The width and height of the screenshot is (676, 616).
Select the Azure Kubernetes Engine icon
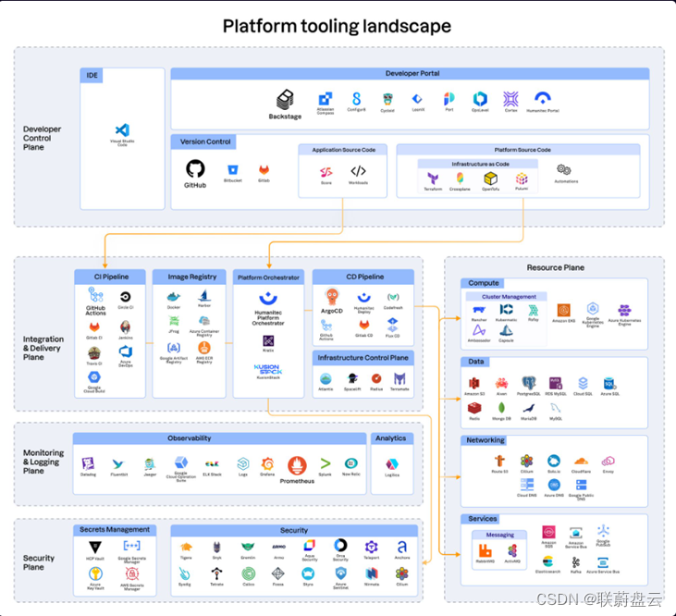(624, 310)
